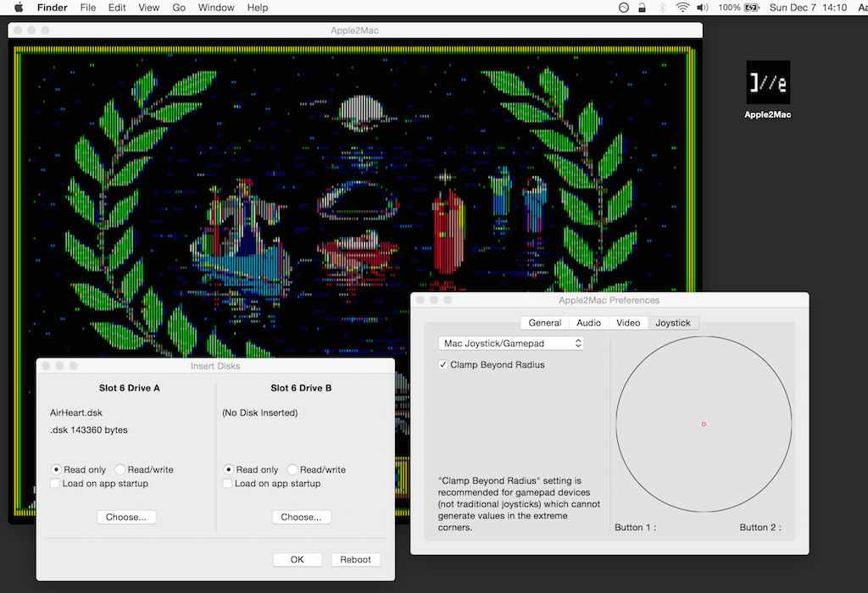Switch to the Video preferences tab
868x593 pixels.
[x=628, y=323]
